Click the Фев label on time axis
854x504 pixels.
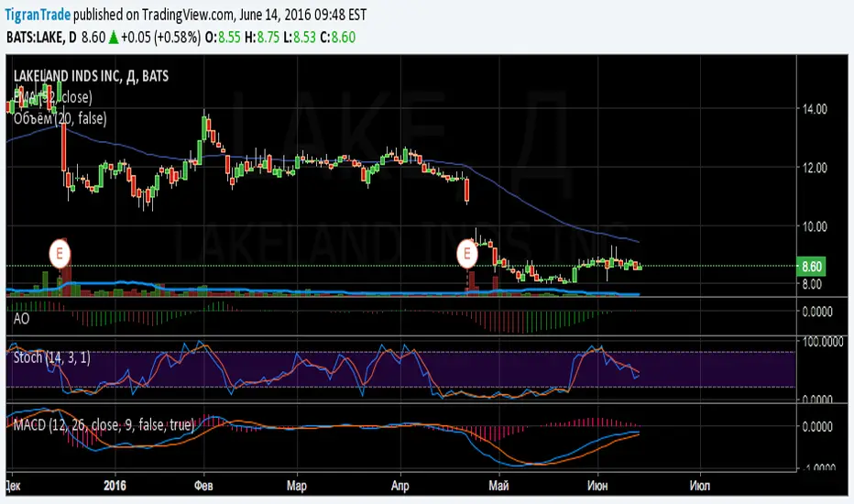coord(203,486)
